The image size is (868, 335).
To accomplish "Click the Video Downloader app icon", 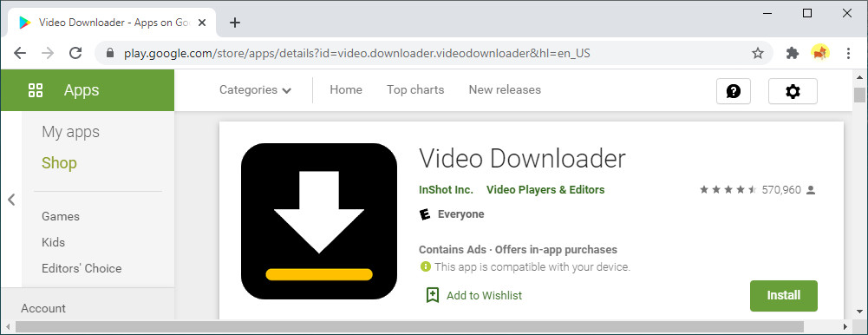I will pos(319,221).
